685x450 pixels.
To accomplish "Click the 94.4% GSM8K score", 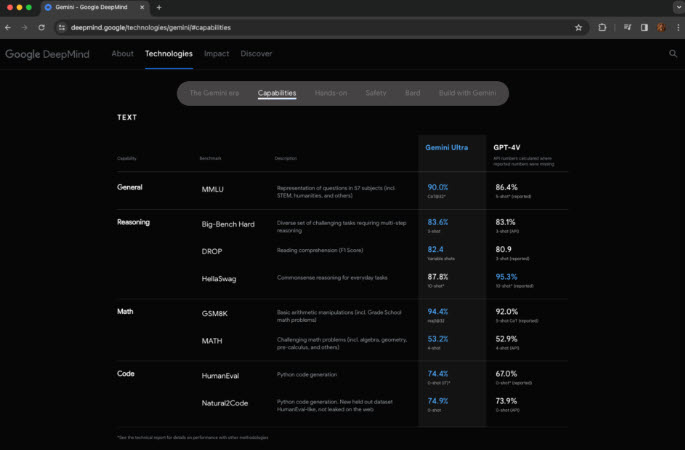I will click(438, 312).
